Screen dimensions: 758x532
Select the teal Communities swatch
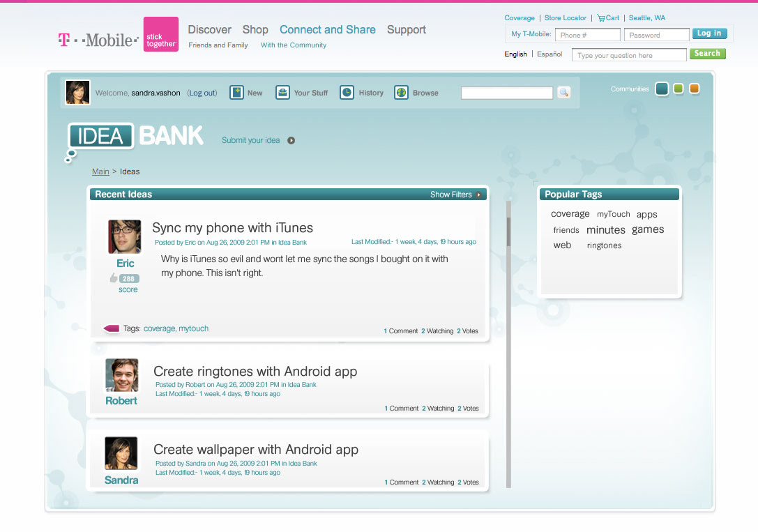[x=662, y=89]
